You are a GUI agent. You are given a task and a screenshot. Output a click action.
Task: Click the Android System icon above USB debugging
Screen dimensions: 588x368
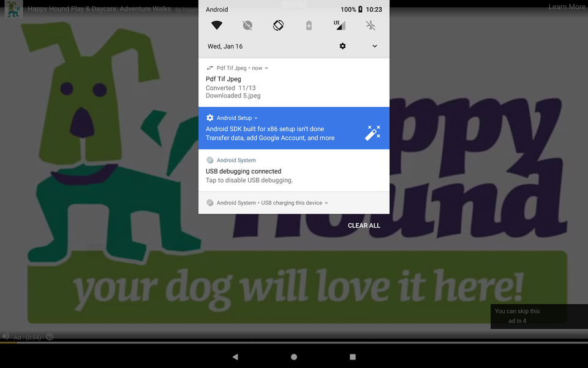pyautogui.click(x=210, y=160)
